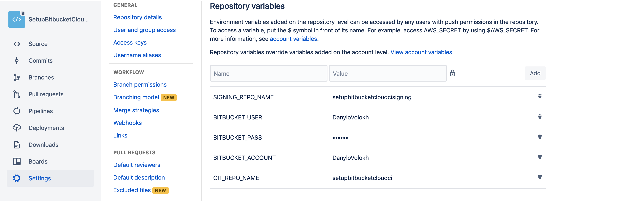Open the View account variables link
The height and width of the screenshot is (201, 644).
pos(421,52)
